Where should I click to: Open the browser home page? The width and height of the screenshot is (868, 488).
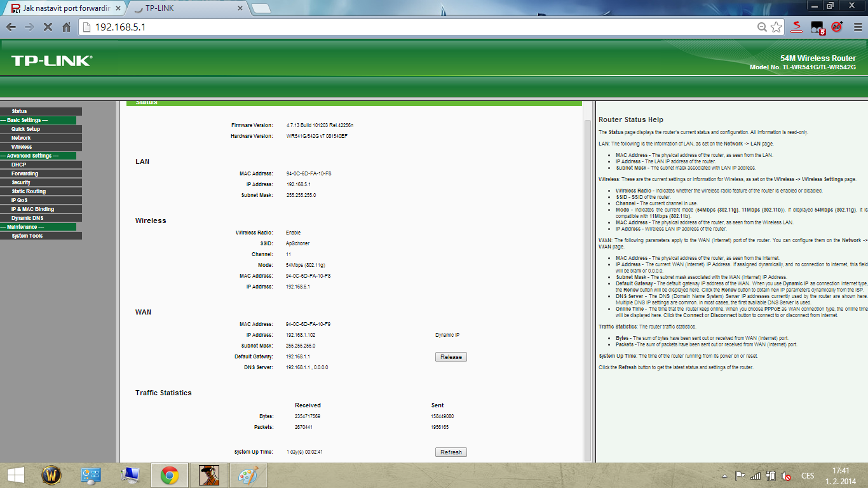66,27
